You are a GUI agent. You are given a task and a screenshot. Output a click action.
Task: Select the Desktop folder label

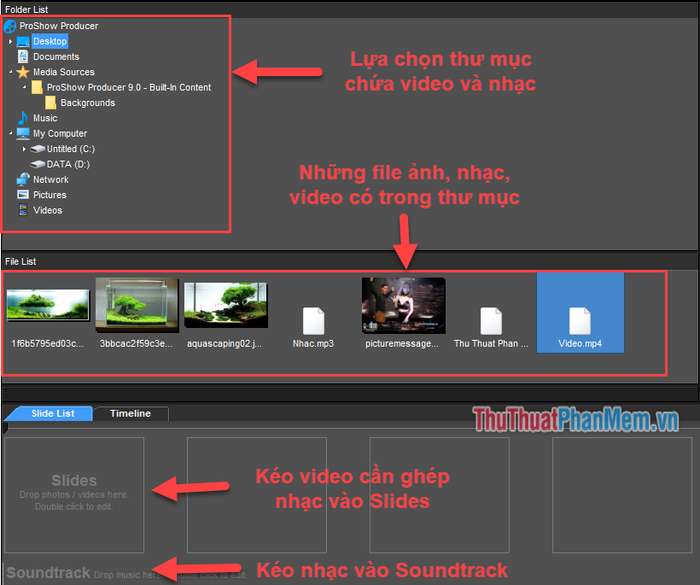(x=50, y=42)
